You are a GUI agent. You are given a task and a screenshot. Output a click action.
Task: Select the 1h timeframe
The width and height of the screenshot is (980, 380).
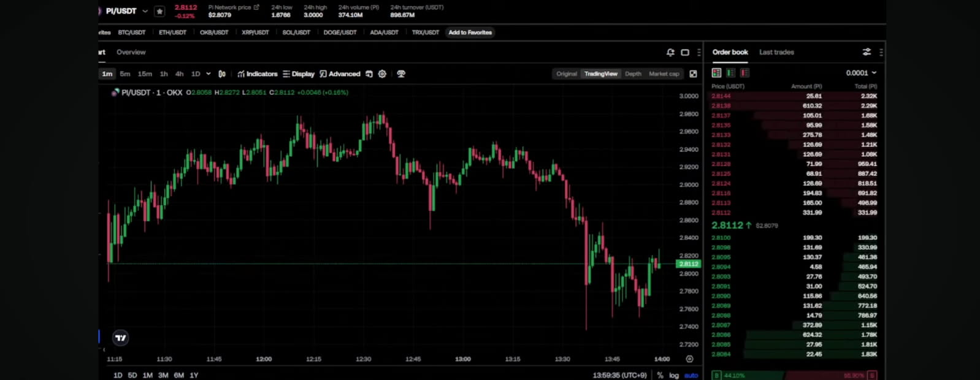[164, 74]
